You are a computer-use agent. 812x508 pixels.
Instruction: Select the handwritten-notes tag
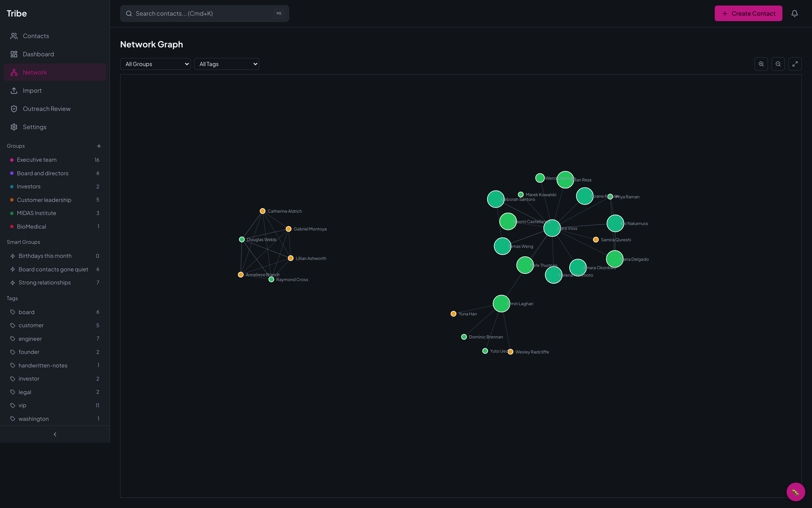tap(55, 365)
